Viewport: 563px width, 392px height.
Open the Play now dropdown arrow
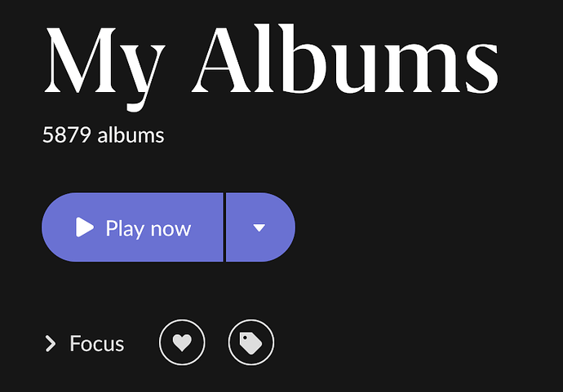click(260, 227)
